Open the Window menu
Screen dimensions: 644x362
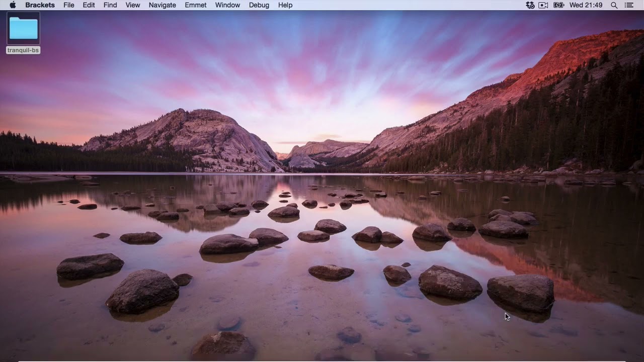coord(227,5)
